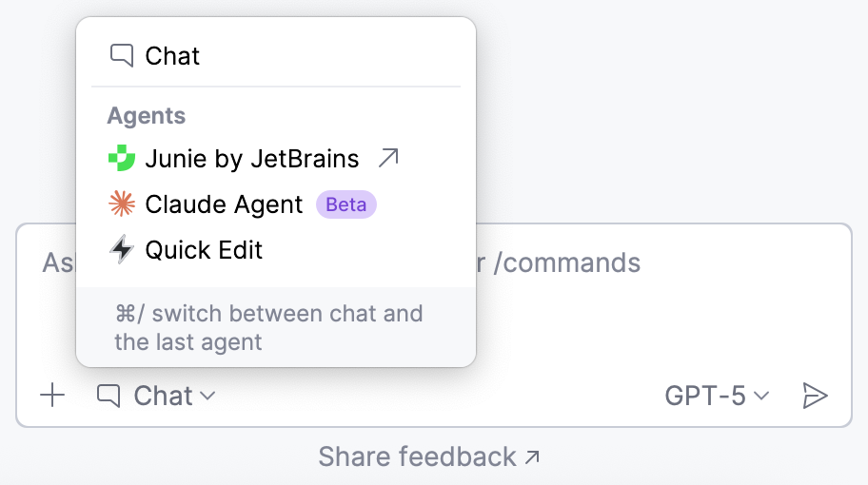Click the Claude Agent starburst icon
868x485 pixels.
[122, 204]
